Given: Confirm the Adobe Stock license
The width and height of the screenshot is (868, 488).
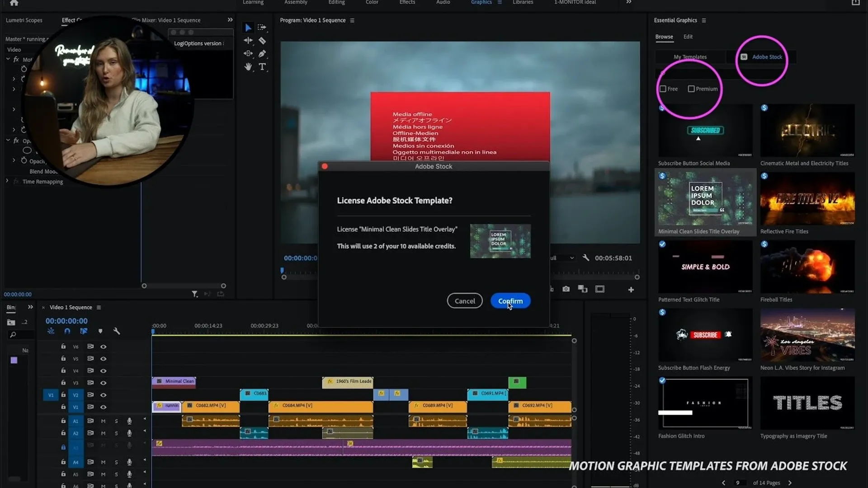Looking at the screenshot, I should tap(510, 301).
